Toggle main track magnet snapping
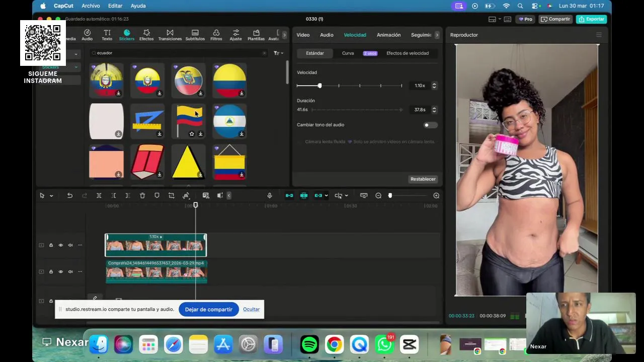This screenshot has width=644, height=362. pos(289,196)
